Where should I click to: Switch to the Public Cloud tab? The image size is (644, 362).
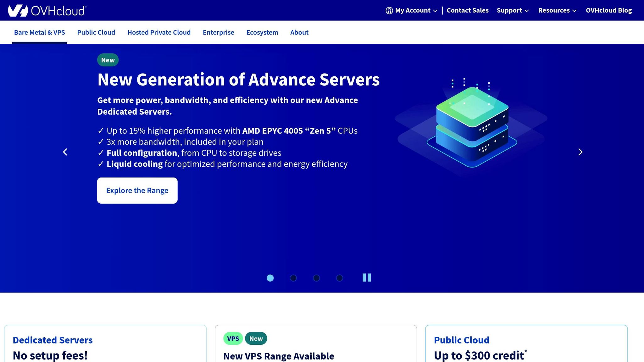[96, 32]
